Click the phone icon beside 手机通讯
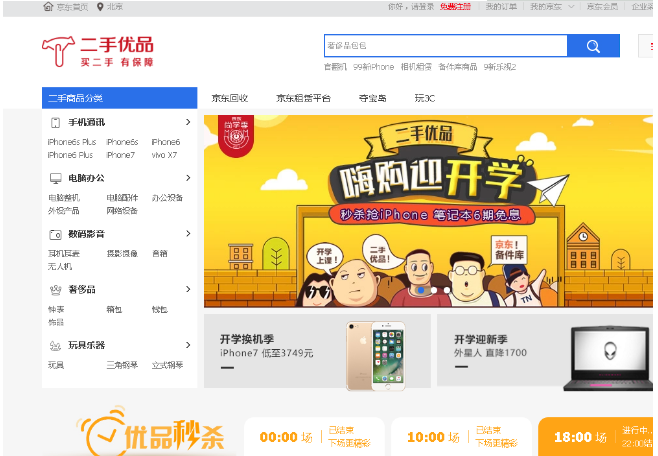This screenshot has width=658, height=456. 55,122
